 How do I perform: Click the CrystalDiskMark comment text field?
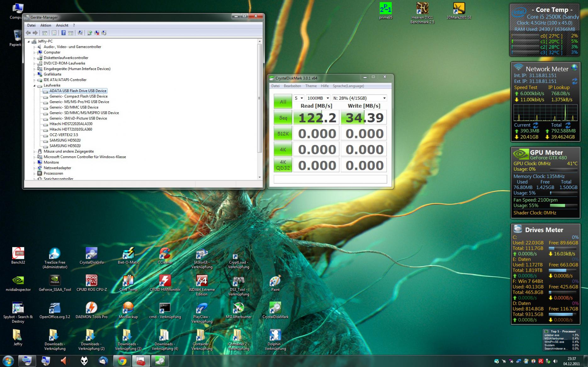(x=330, y=179)
